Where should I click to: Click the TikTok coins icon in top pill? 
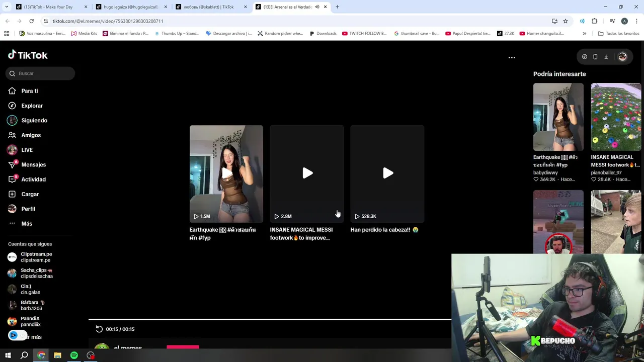tap(584, 57)
